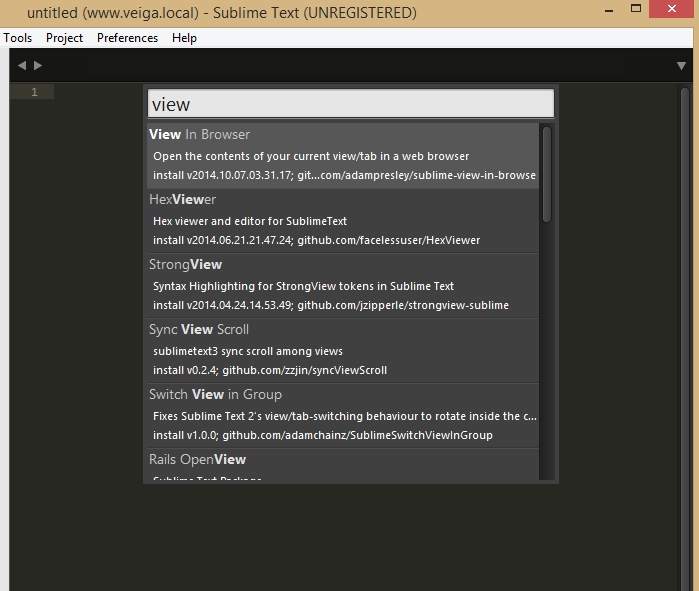The width and height of the screenshot is (699, 591).
Task: Click line number 1 in the gutter
Action: point(34,92)
